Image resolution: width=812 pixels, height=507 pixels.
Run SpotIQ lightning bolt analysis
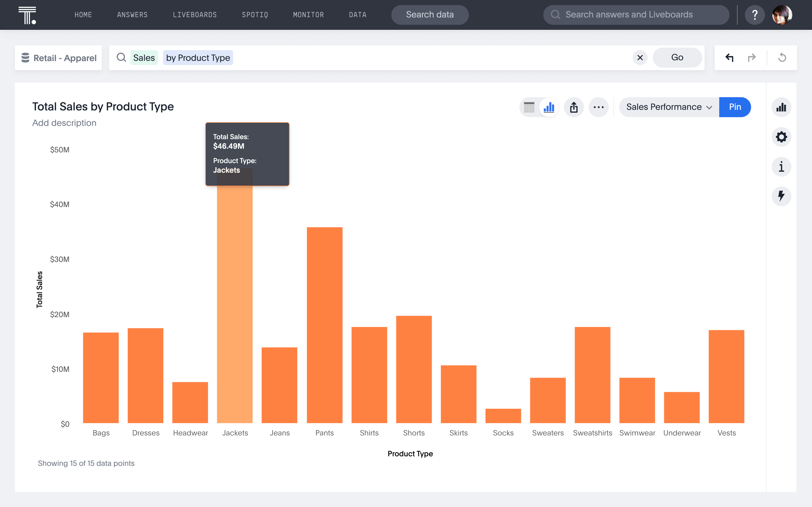(781, 196)
